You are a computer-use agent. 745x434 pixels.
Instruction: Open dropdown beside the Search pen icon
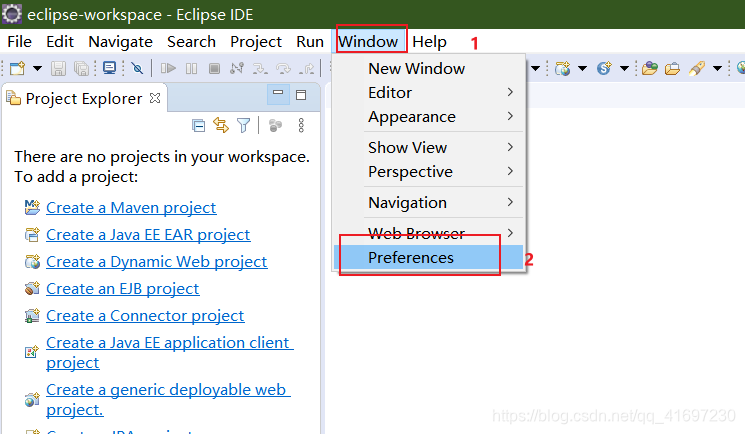coord(717,68)
